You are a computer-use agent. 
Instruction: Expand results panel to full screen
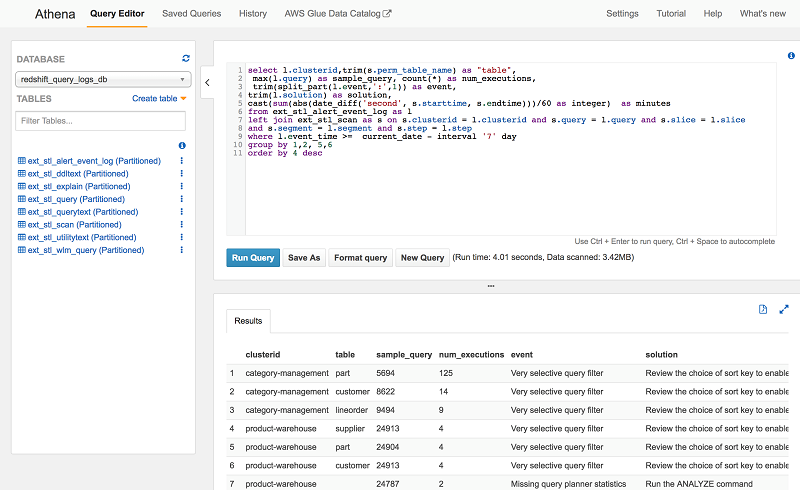click(784, 310)
